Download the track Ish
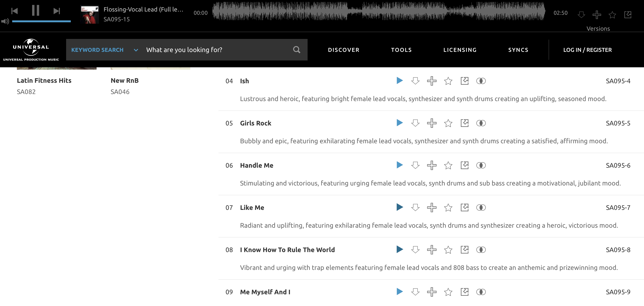644x306 pixels. point(415,81)
